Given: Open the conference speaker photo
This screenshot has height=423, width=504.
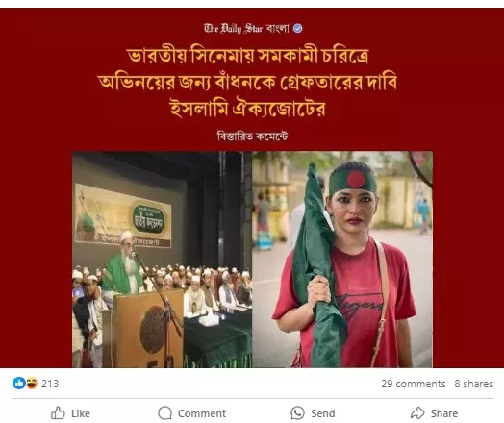Looking at the screenshot, I should 162,260.
